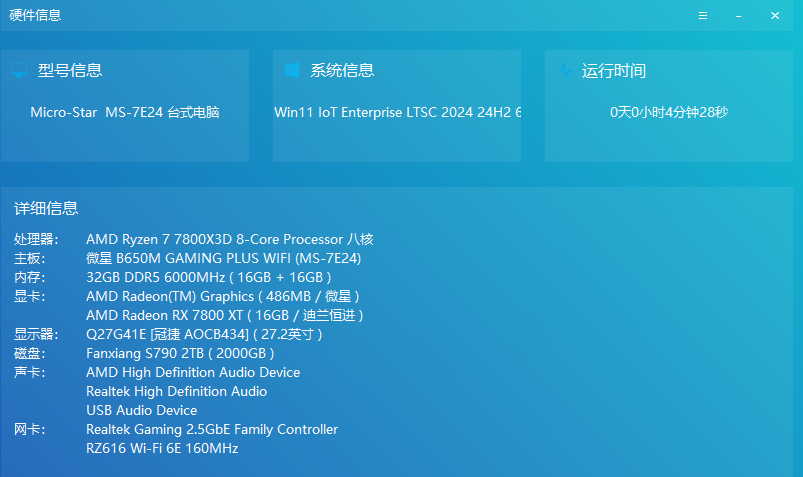Select 32GB DDR5 6000MHz memory line
The image size is (803, 477).
pyautogui.click(x=209, y=277)
